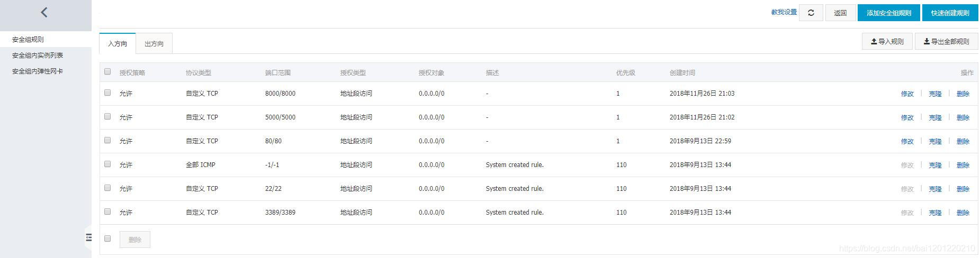Image resolution: width=980 pixels, height=258 pixels.
Task: Open 安全组规则 in the sidebar
Action: pos(46,39)
